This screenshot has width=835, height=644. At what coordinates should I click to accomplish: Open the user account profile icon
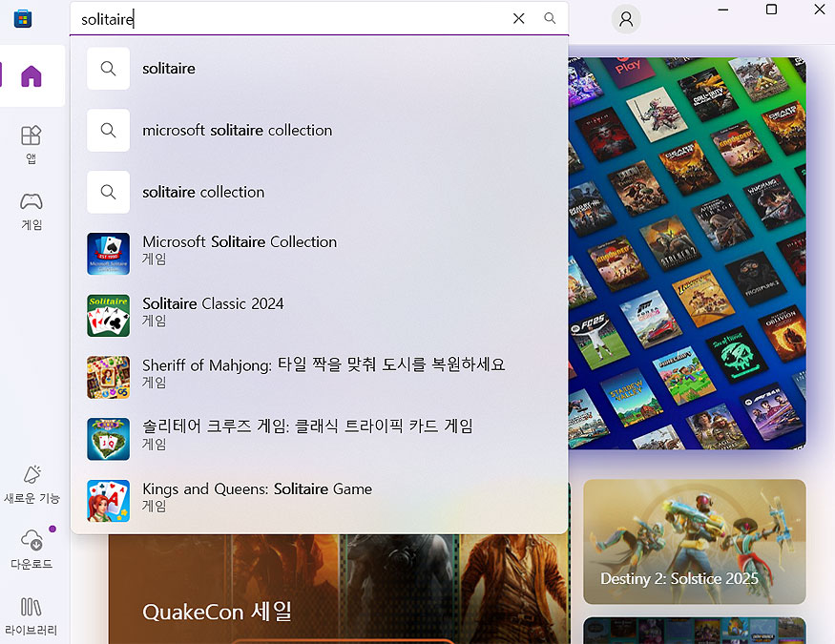pyautogui.click(x=626, y=19)
